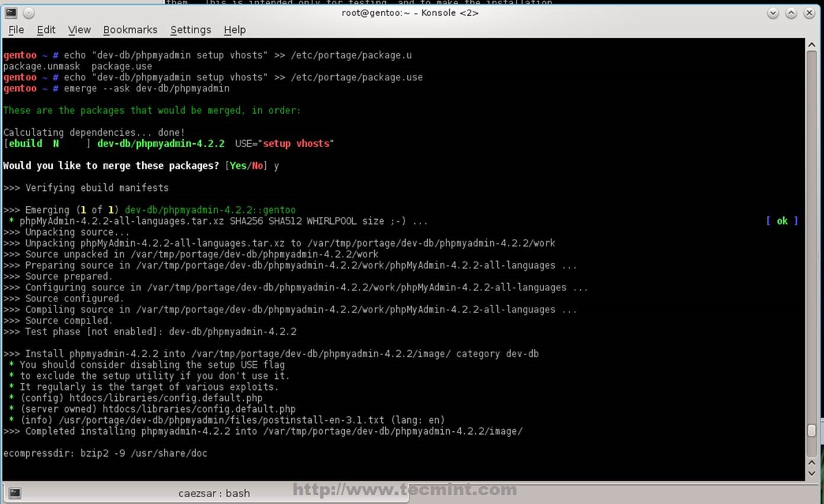Open the View menu
The width and height of the screenshot is (824, 504).
(x=78, y=30)
